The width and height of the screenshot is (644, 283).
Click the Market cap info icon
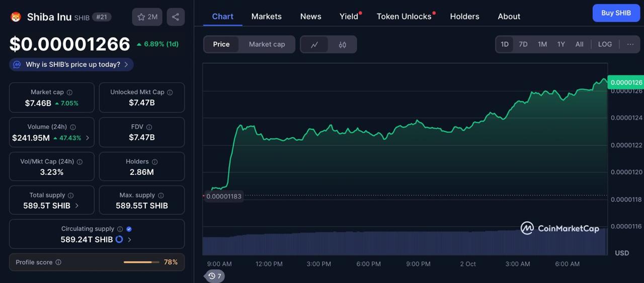pos(70,92)
